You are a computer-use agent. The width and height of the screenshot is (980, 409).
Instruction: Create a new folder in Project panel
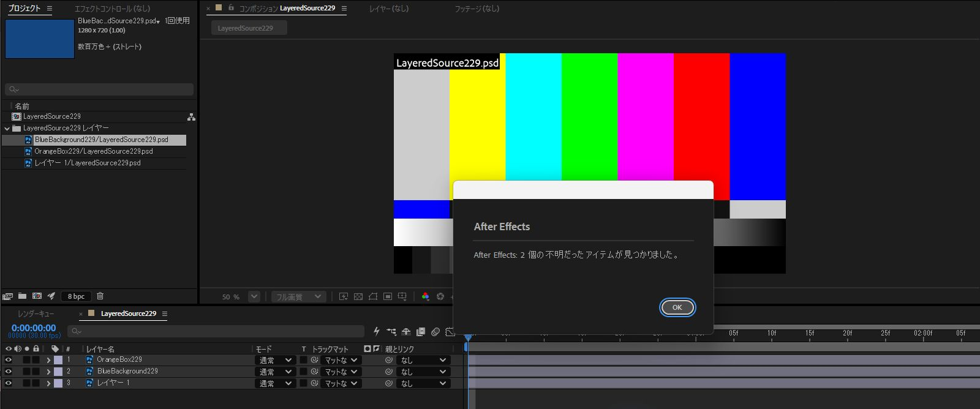point(22,296)
